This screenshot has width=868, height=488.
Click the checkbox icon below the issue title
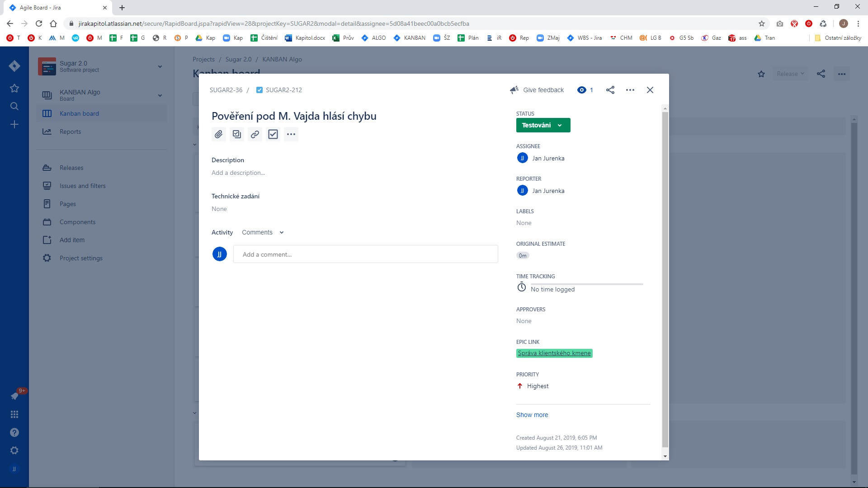click(x=273, y=134)
